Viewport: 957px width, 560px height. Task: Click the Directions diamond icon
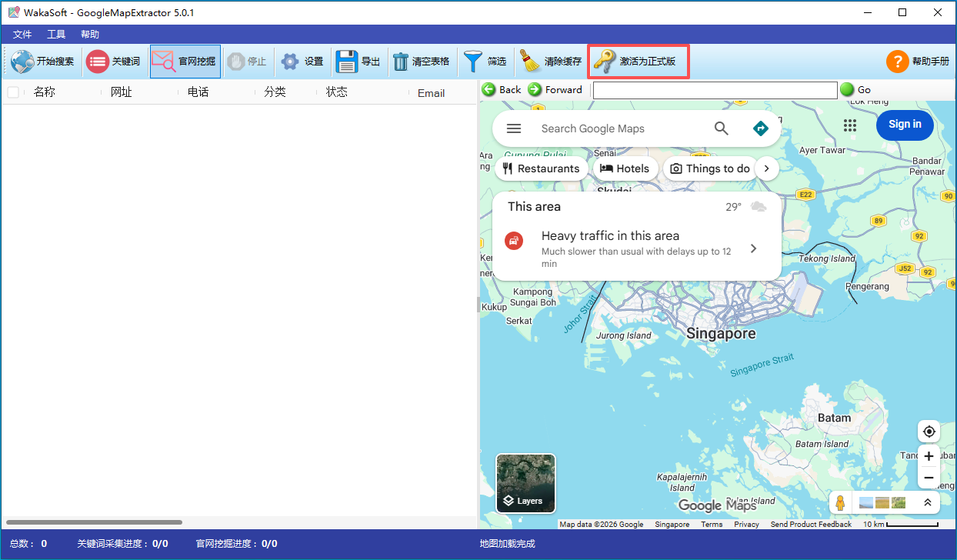[761, 128]
